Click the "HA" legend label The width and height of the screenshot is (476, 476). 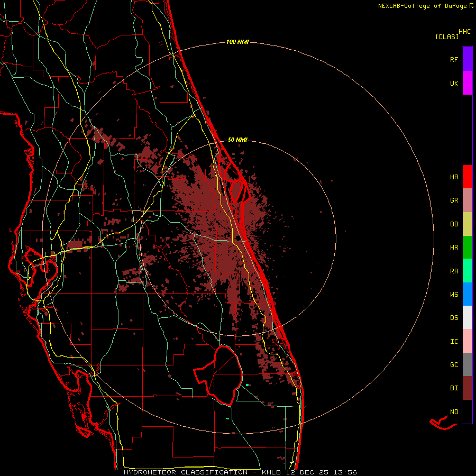(454, 177)
